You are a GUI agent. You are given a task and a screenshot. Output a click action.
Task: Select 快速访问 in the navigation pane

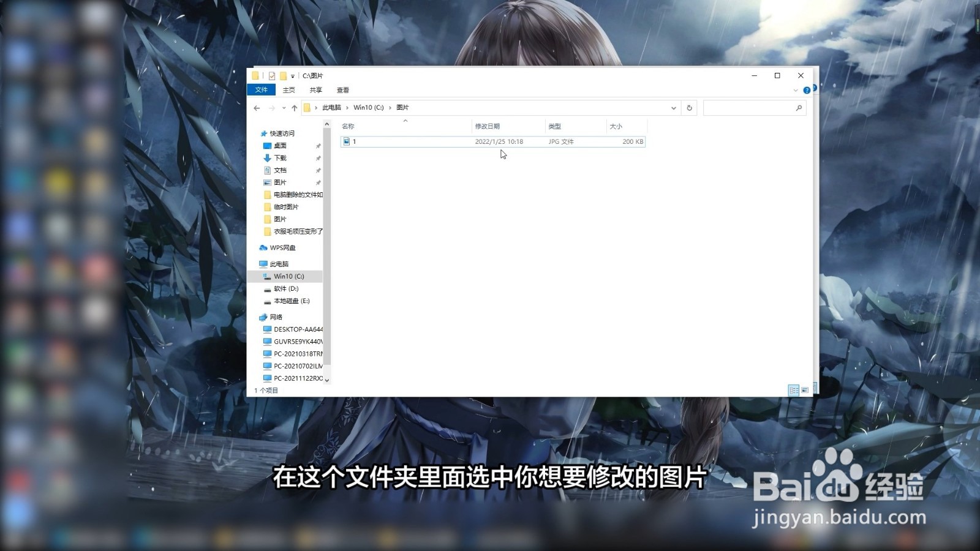coord(282,133)
